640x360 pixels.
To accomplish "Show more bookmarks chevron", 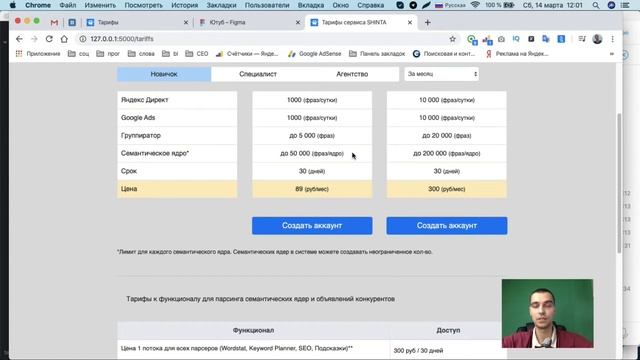I will tap(611, 53).
